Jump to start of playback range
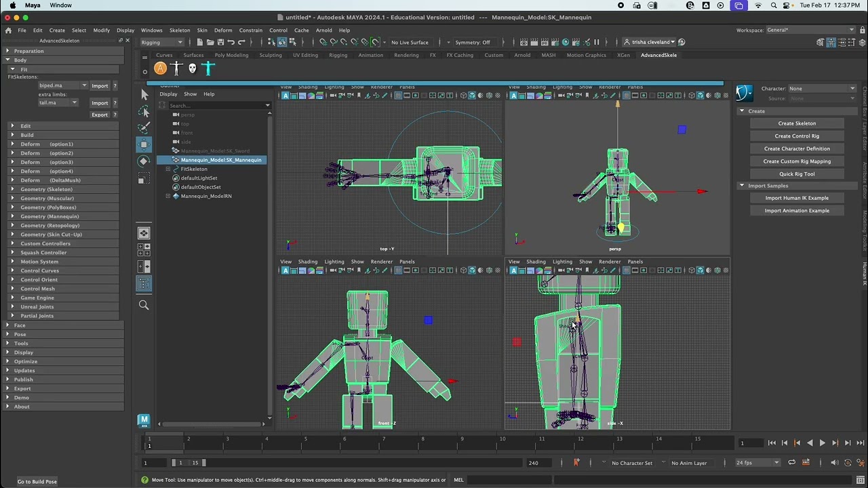The image size is (868, 488). point(772,443)
